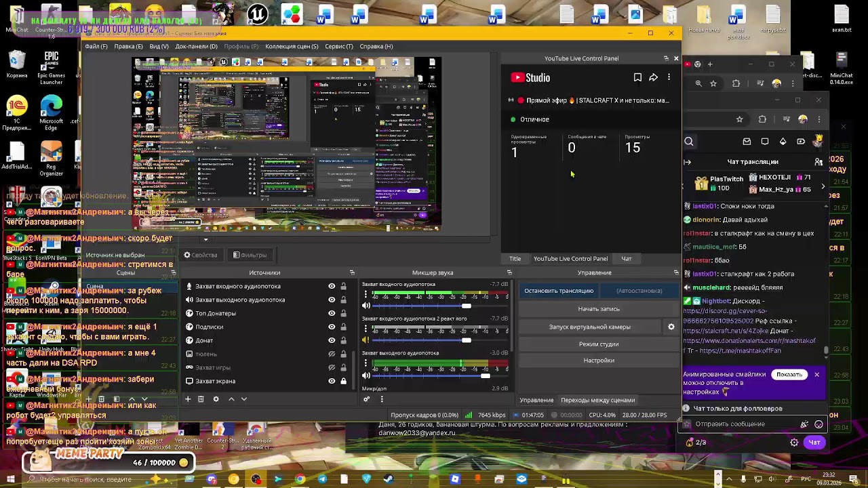Screen dimensions: 868x488
Task: Mute Захват выходного аудиопотока in the mixer
Action: coord(366,375)
